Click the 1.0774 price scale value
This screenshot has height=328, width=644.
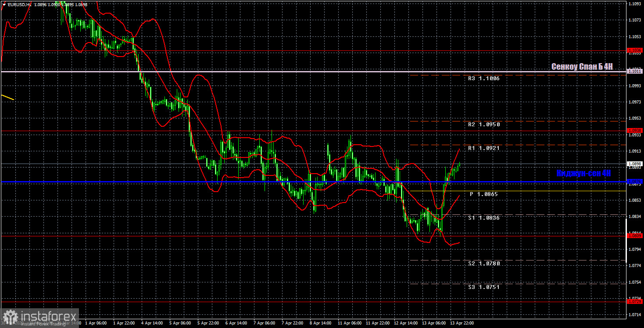[x=635, y=266]
